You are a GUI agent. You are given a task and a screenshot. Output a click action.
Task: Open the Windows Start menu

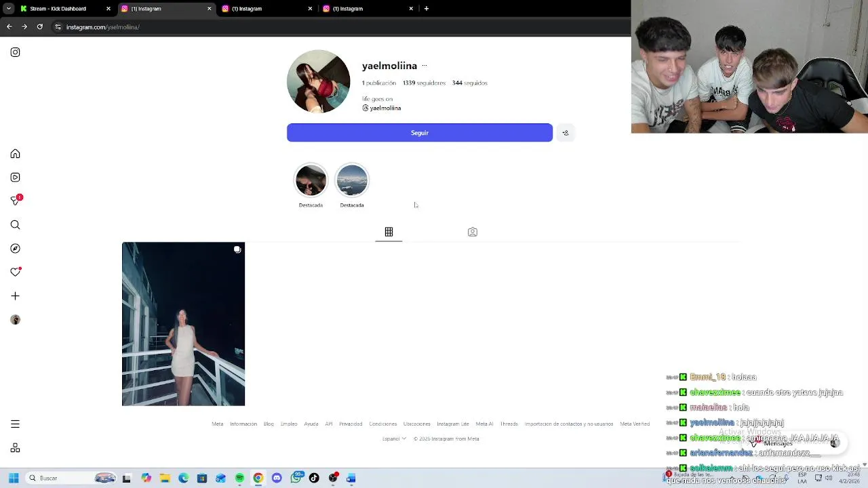coord(14,478)
